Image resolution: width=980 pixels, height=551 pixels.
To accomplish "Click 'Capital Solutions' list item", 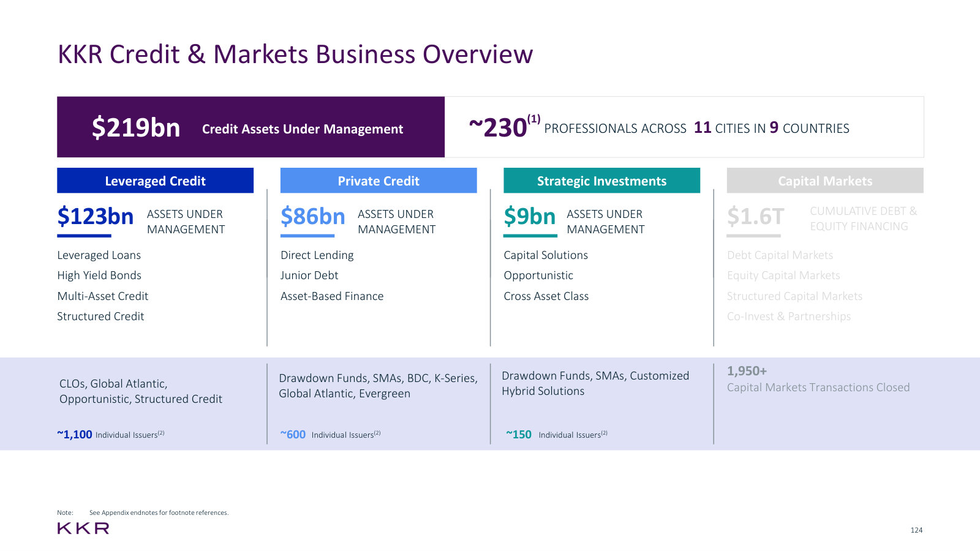I will [546, 255].
